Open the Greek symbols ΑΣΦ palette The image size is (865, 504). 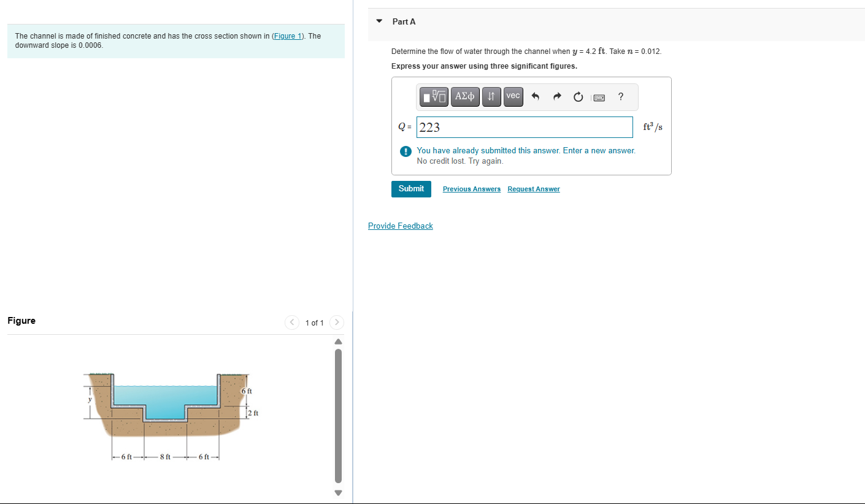click(x=465, y=96)
